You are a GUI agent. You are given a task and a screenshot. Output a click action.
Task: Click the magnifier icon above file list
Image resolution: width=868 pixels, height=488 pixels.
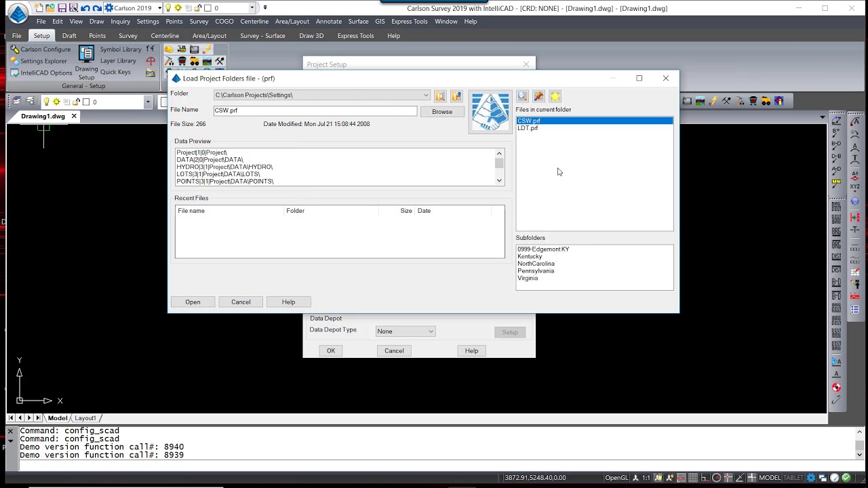522,97
